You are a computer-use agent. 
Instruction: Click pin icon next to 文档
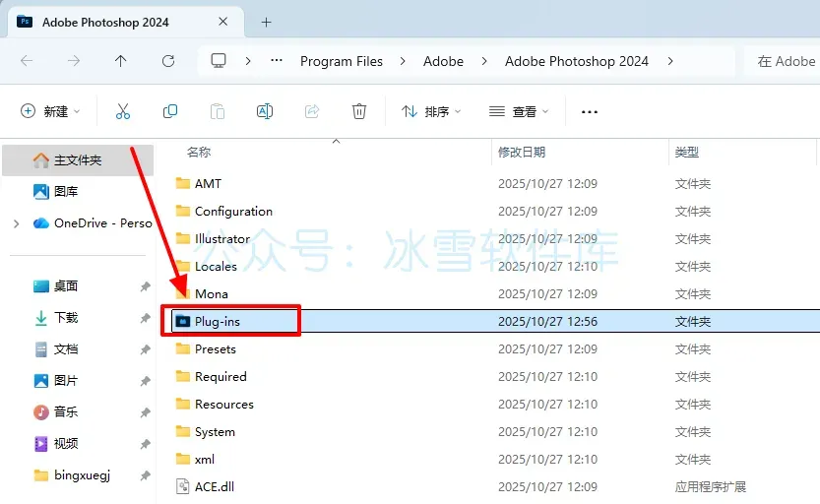[146, 349]
